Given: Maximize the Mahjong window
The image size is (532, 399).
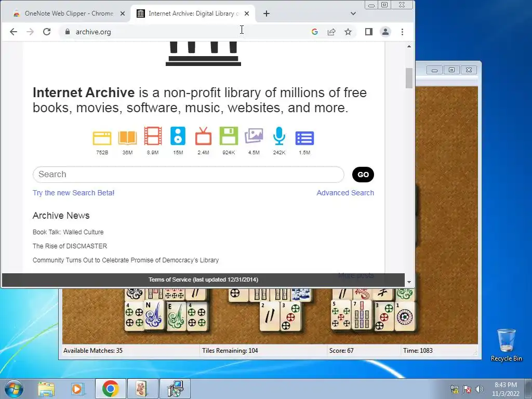Looking at the screenshot, I should pos(451,70).
